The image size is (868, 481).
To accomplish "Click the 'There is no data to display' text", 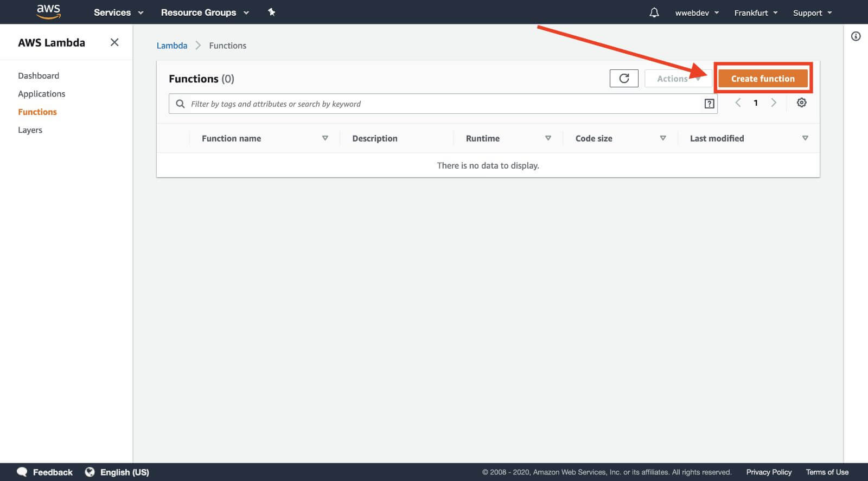I will click(x=488, y=165).
